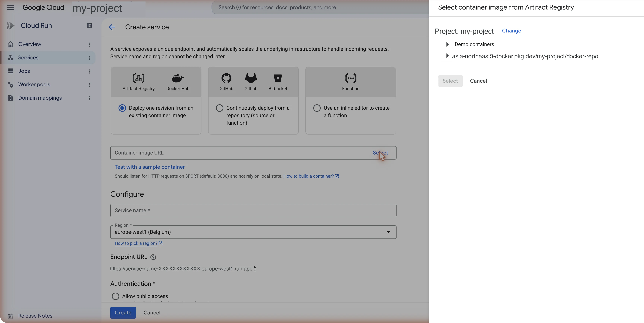Screen dimensions: 644x323
Task: Click the Docker Hub whale icon
Action: tap(178, 78)
